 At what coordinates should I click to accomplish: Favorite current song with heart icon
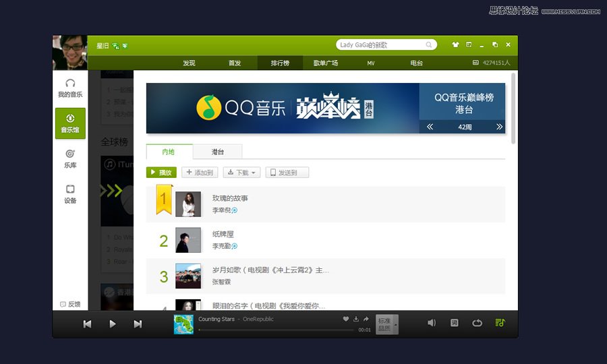346,319
